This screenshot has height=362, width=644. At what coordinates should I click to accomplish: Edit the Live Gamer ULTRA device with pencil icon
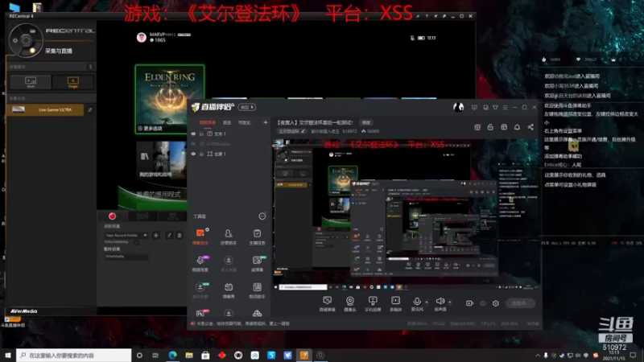point(90,109)
